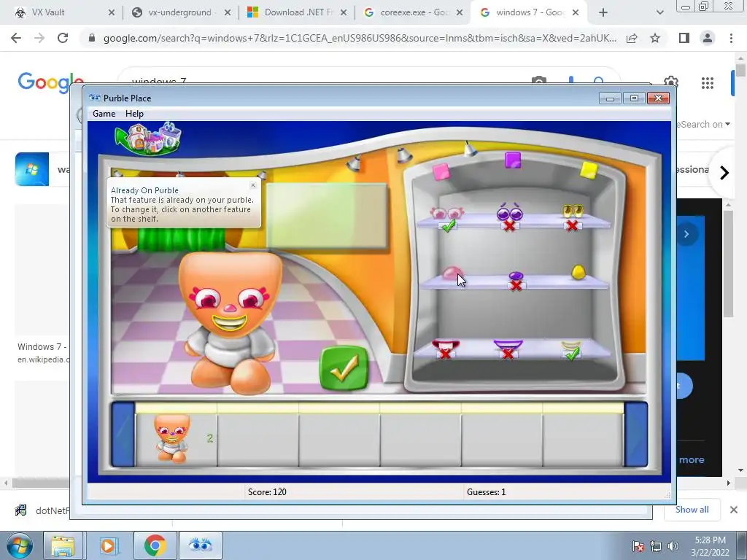Close the windows 7 Google tab

tap(576, 12)
